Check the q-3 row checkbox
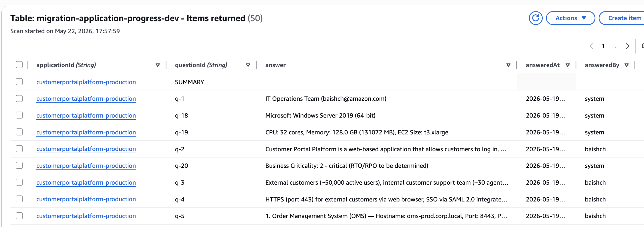The width and height of the screenshot is (644, 227). click(x=19, y=182)
